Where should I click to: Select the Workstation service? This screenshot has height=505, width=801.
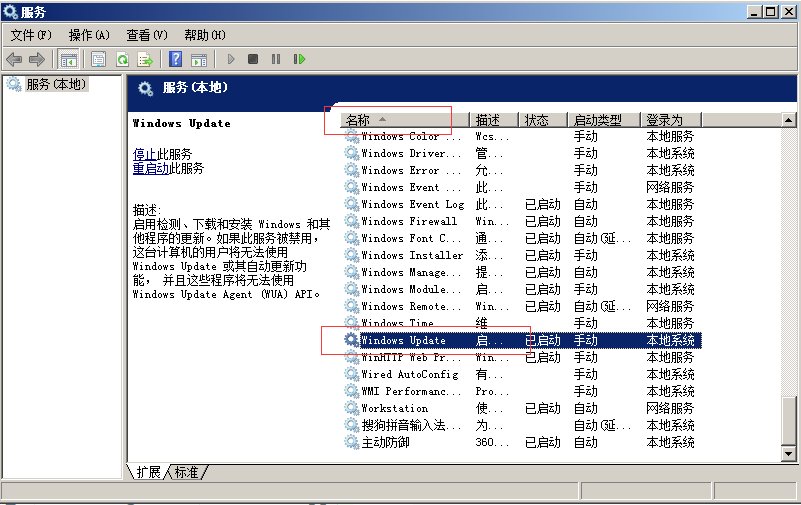[522, 407]
